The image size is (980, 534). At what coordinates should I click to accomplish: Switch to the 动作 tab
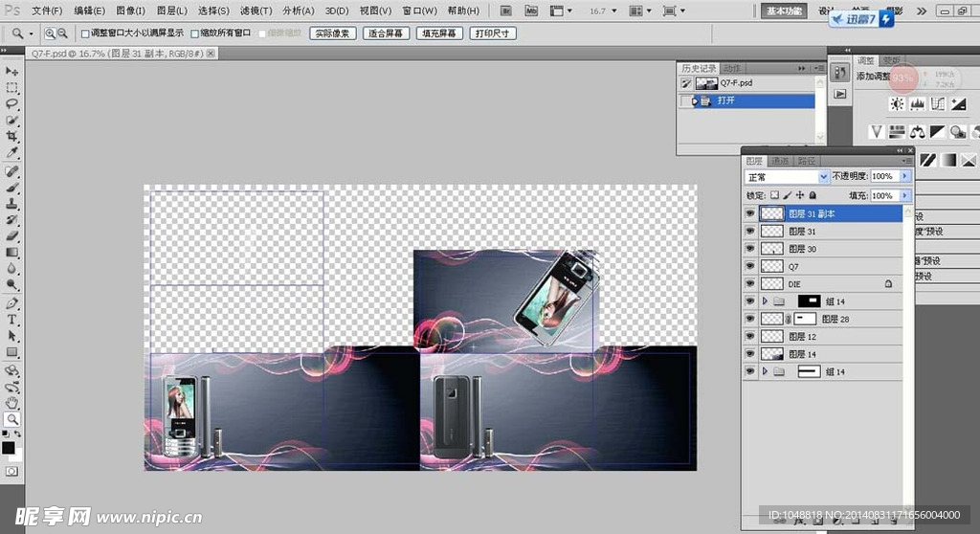tap(732, 68)
